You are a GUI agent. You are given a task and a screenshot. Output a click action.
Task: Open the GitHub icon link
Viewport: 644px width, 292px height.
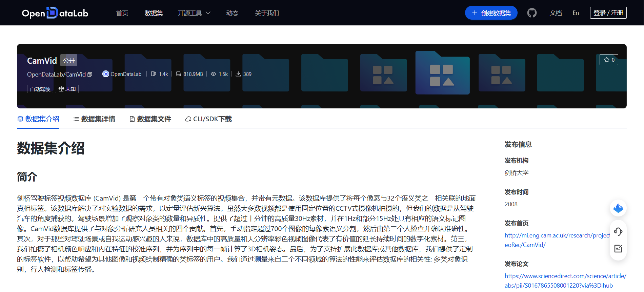[x=532, y=13]
